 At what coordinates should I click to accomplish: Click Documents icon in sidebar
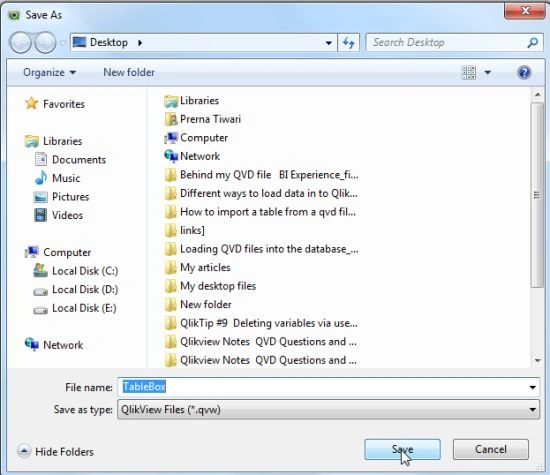point(41,159)
